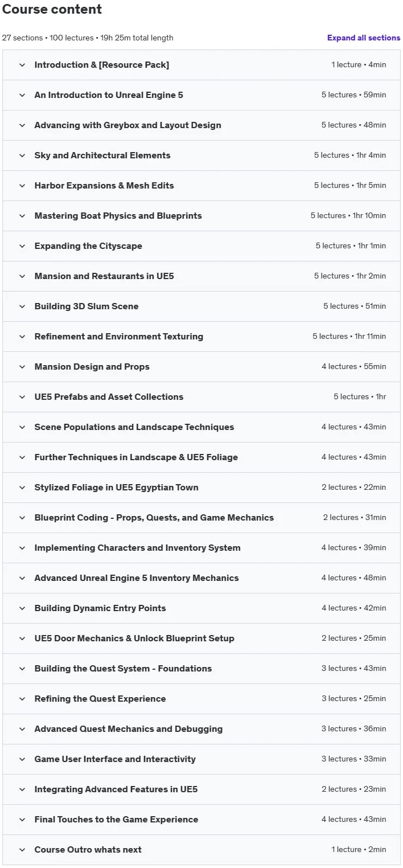The width and height of the screenshot is (403, 868).
Task: Click chevron beside Sky and Architectural Elements
Action: (x=22, y=155)
